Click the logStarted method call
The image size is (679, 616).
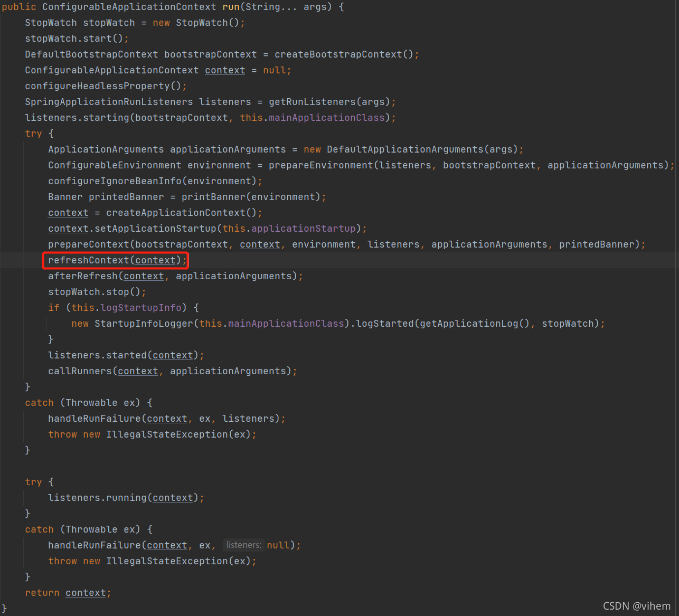pos(385,324)
